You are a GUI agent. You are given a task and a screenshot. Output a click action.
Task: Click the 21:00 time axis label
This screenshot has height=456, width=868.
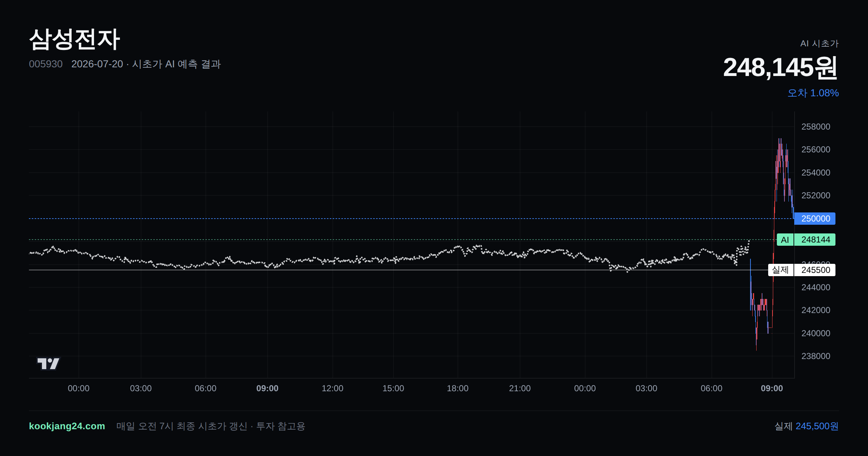click(x=520, y=388)
